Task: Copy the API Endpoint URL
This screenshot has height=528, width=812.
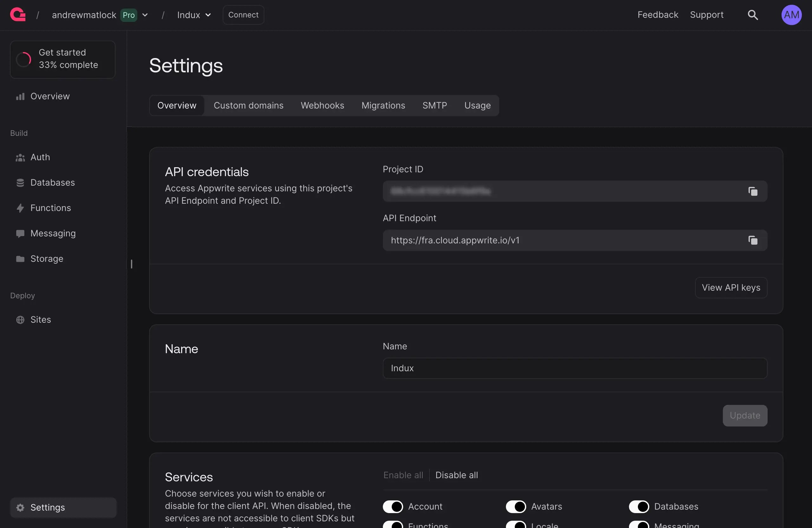Action: [x=753, y=240]
